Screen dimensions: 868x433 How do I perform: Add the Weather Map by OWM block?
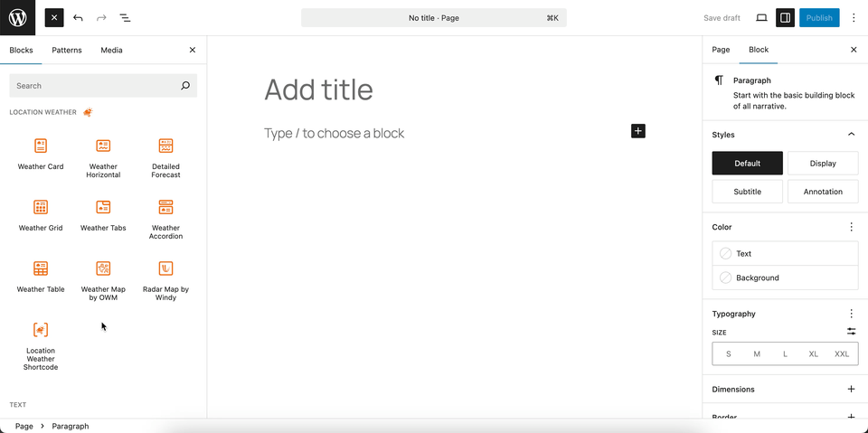[103, 281]
